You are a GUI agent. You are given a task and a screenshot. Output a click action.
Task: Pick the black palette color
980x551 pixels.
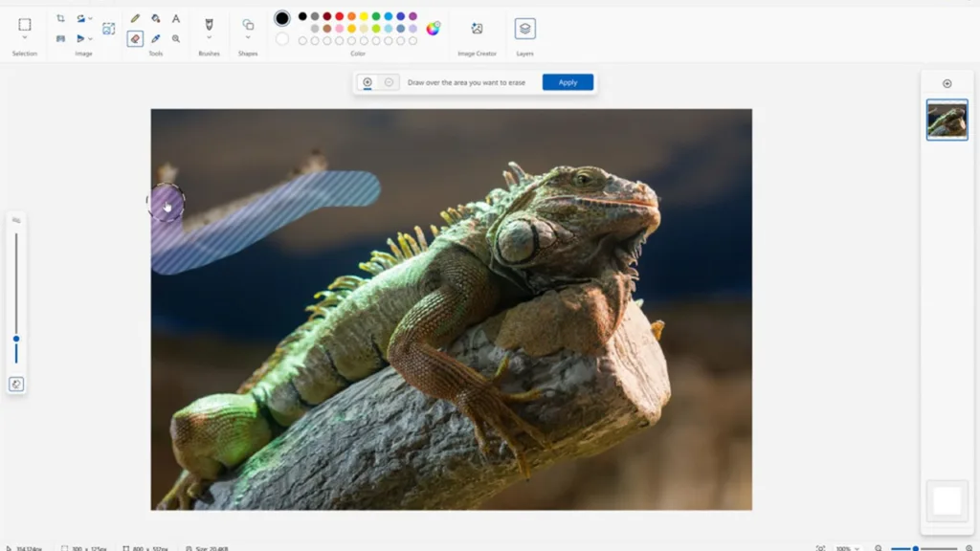pos(302,16)
